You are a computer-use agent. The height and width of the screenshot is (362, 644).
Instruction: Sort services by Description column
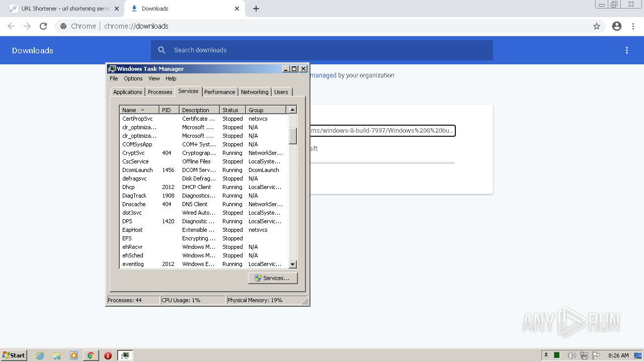(199, 110)
